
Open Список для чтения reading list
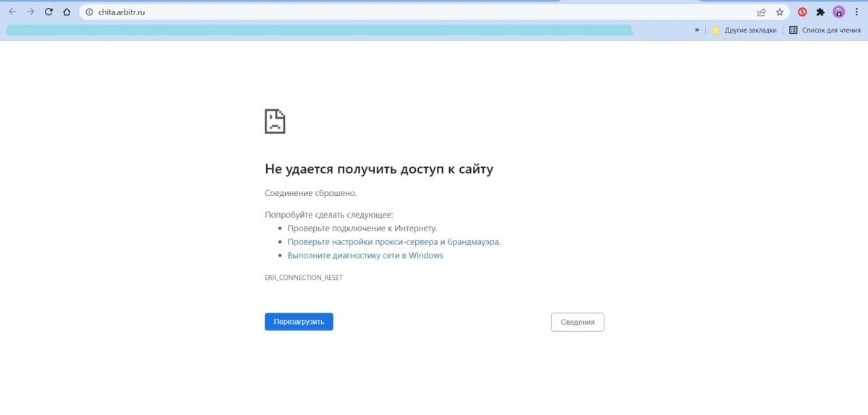click(825, 30)
